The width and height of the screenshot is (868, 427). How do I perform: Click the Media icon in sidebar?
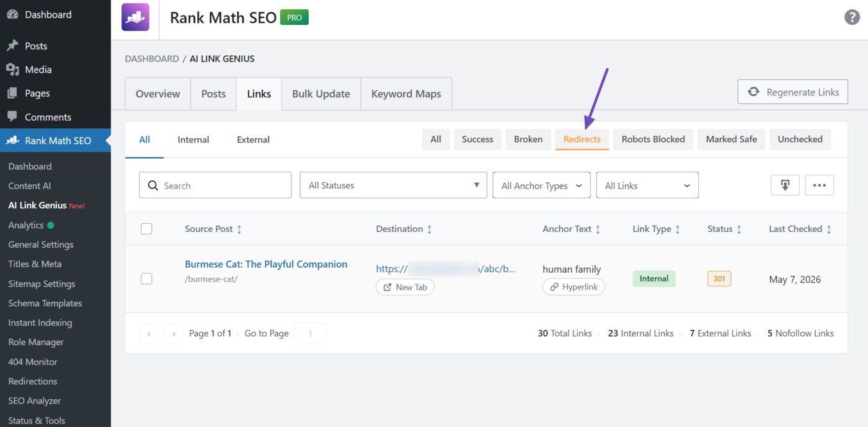pos(12,69)
